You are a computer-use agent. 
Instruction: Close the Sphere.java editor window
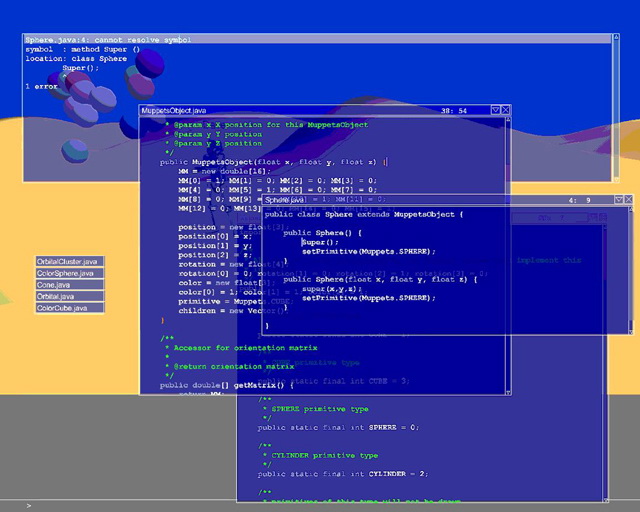[630, 200]
